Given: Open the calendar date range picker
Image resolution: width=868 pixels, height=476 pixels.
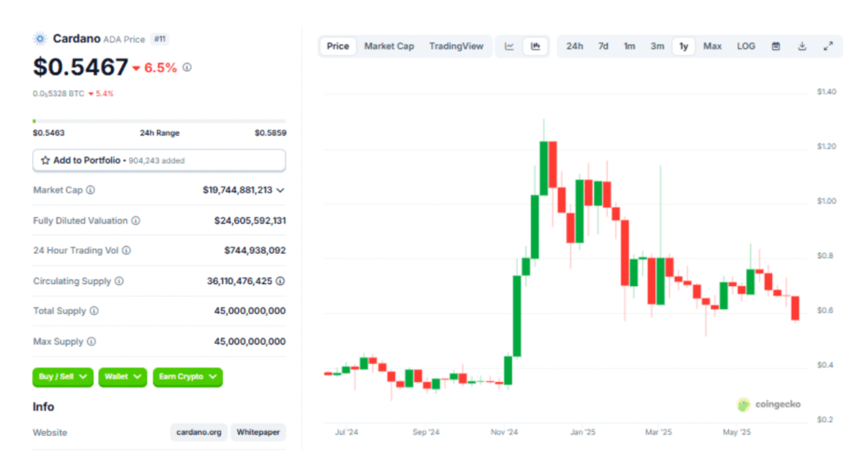Looking at the screenshot, I should click(x=776, y=47).
